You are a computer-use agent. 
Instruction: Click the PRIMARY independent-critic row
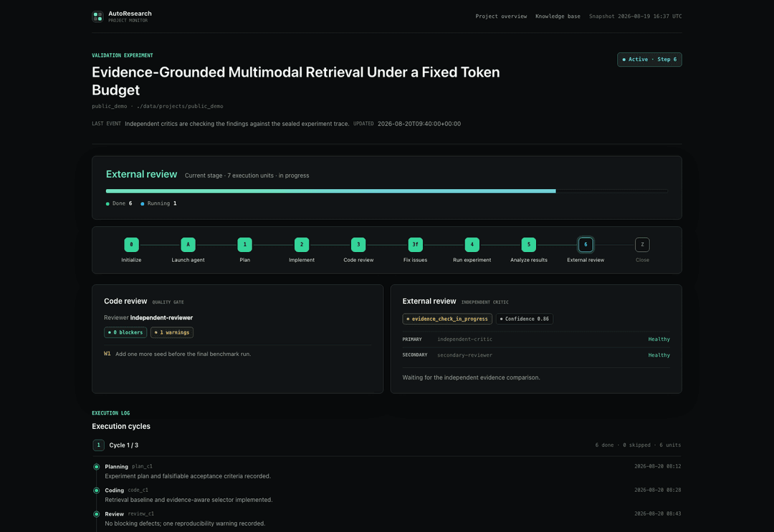(x=536, y=339)
